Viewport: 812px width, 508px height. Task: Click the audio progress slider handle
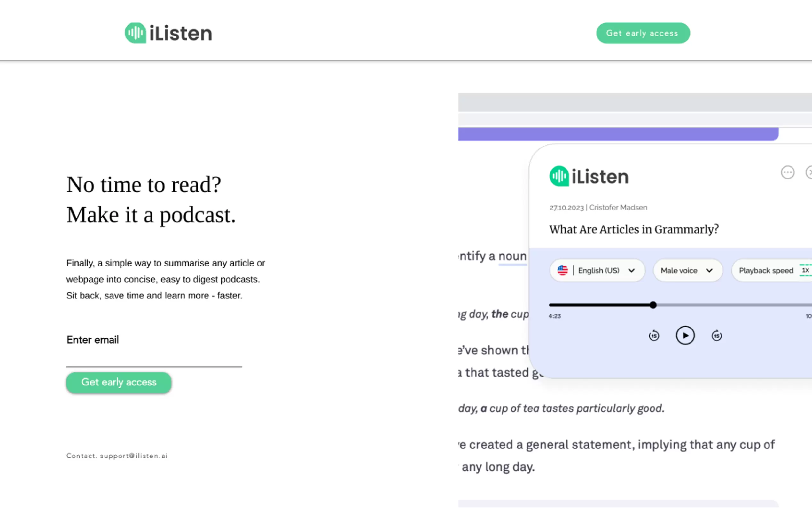653,305
